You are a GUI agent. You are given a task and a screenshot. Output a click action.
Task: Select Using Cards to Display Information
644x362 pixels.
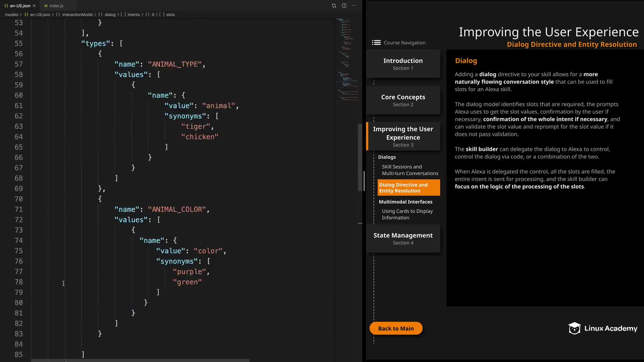407,214
